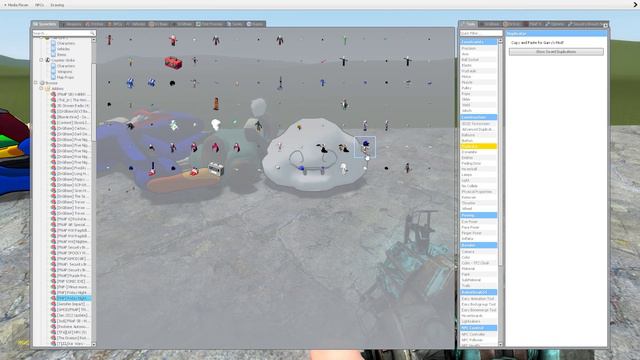Image resolution: width=640 pixels, height=360 pixels.
Task: Select the Face Poser tool
Action: pyautogui.click(x=479, y=227)
